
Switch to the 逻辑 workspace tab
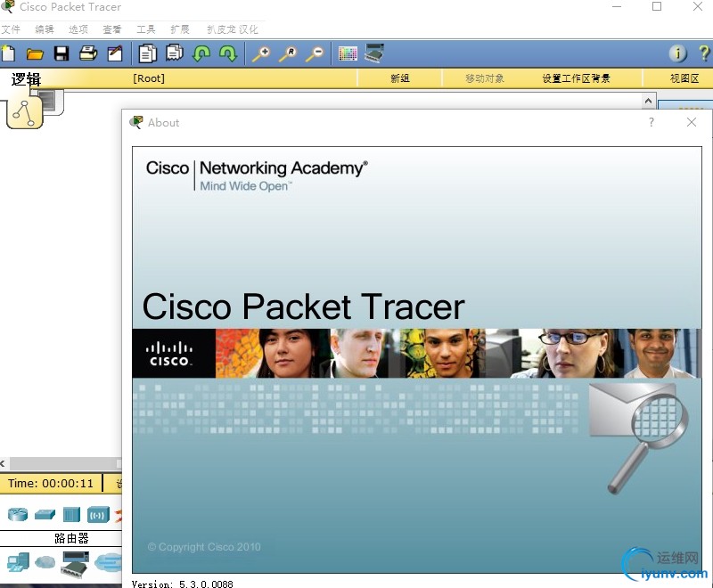(26, 79)
